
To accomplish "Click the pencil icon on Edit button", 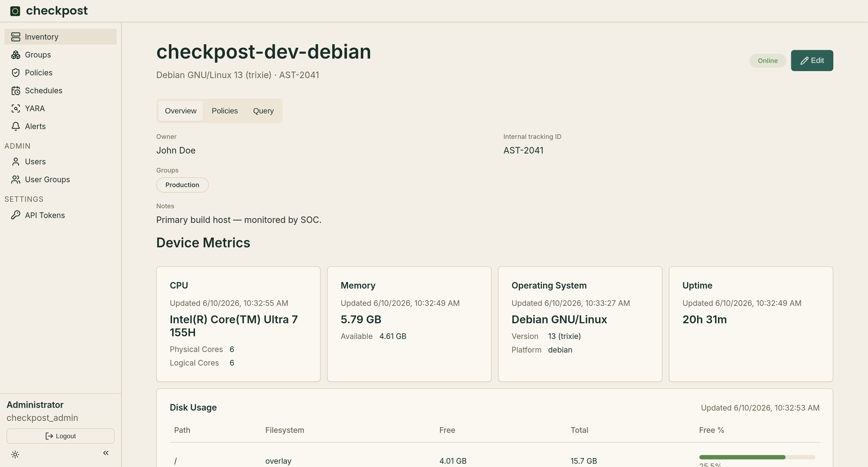I will click(804, 61).
